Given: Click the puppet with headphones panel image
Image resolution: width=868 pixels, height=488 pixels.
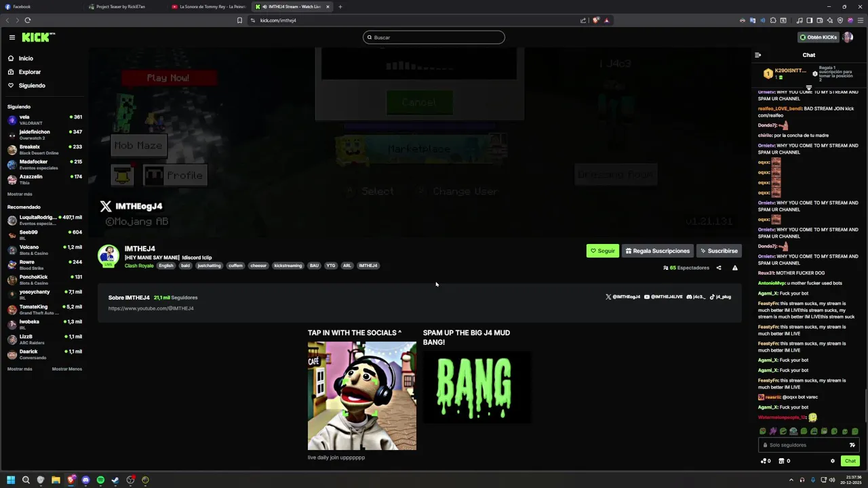Looking at the screenshot, I should tap(362, 396).
